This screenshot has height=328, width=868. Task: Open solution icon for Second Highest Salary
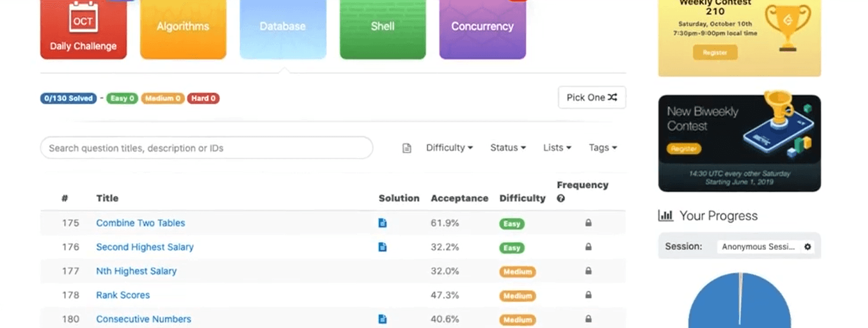click(x=382, y=247)
